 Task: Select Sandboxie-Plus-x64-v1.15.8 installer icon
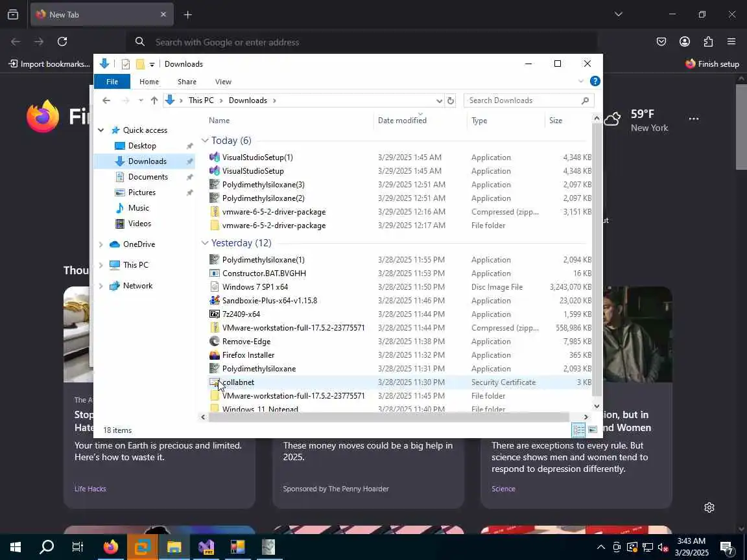[x=215, y=301]
